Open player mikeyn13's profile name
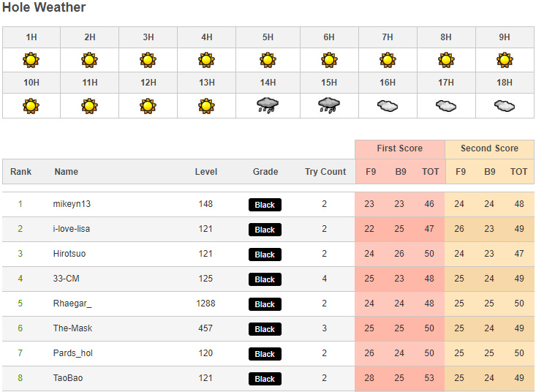 [x=72, y=204]
